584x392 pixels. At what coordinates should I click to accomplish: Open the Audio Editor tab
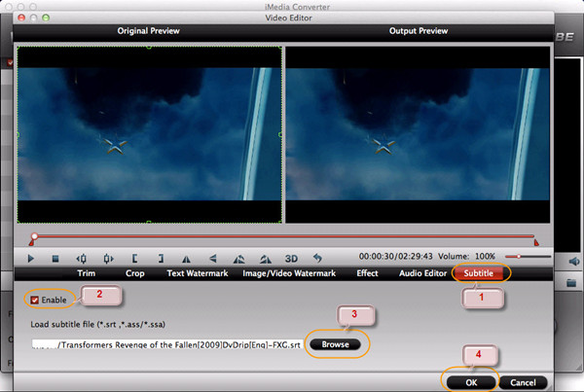tap(422, 273)
